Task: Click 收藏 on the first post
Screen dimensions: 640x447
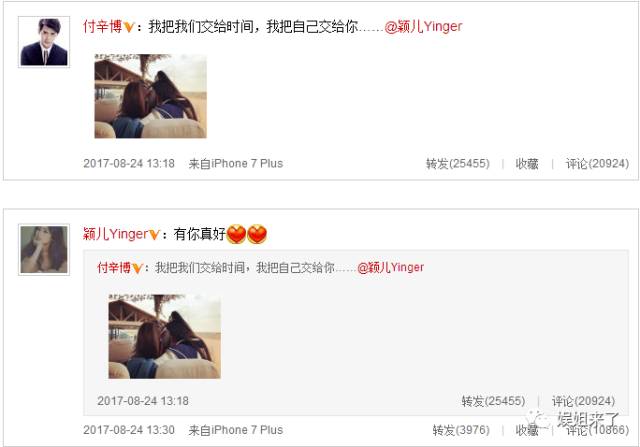Action: point(527,164)
